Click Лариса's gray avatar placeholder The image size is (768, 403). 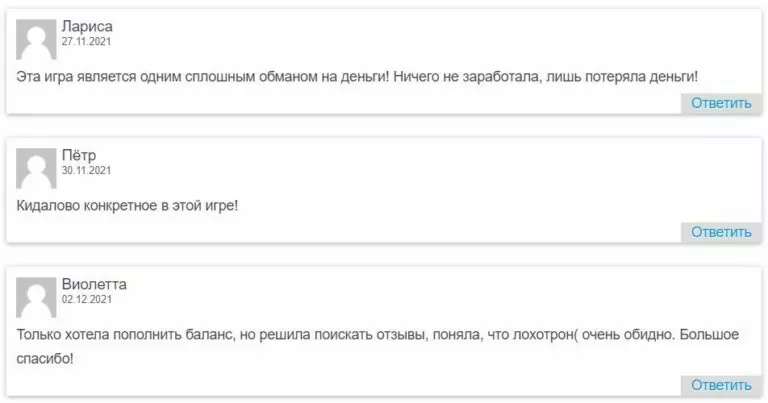37,39
